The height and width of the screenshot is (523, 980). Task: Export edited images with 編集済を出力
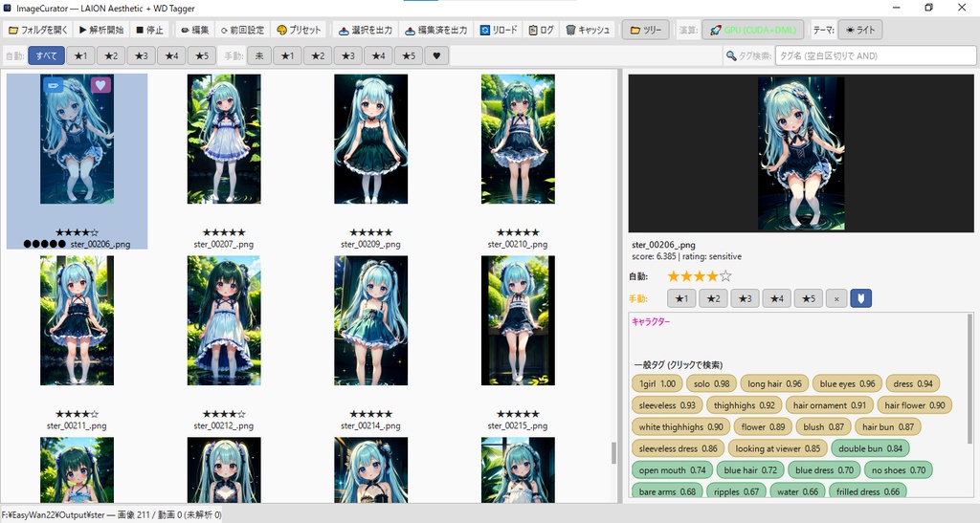pyautogui.click(x=436, y=30)
